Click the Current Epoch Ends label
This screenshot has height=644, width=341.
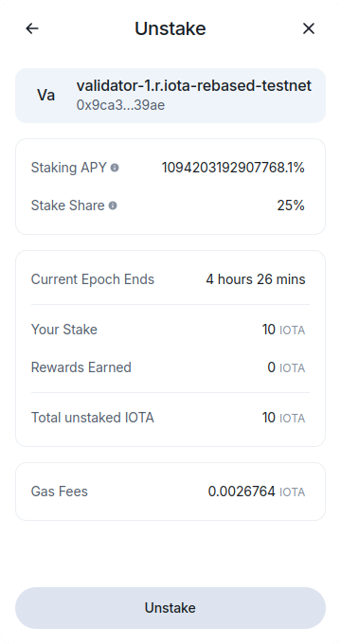point(93,279)
